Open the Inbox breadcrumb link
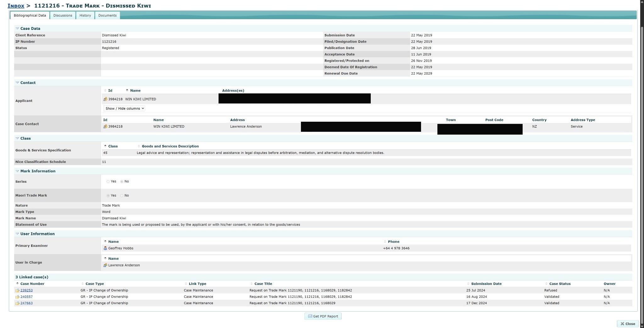This screenshot has height=328, width=644. [x=16, y=5]
